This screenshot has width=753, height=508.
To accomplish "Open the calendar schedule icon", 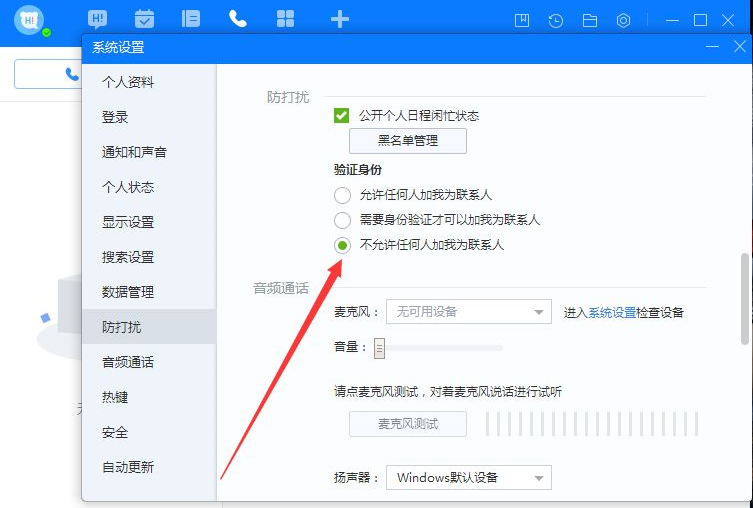I will coord(144,19).
